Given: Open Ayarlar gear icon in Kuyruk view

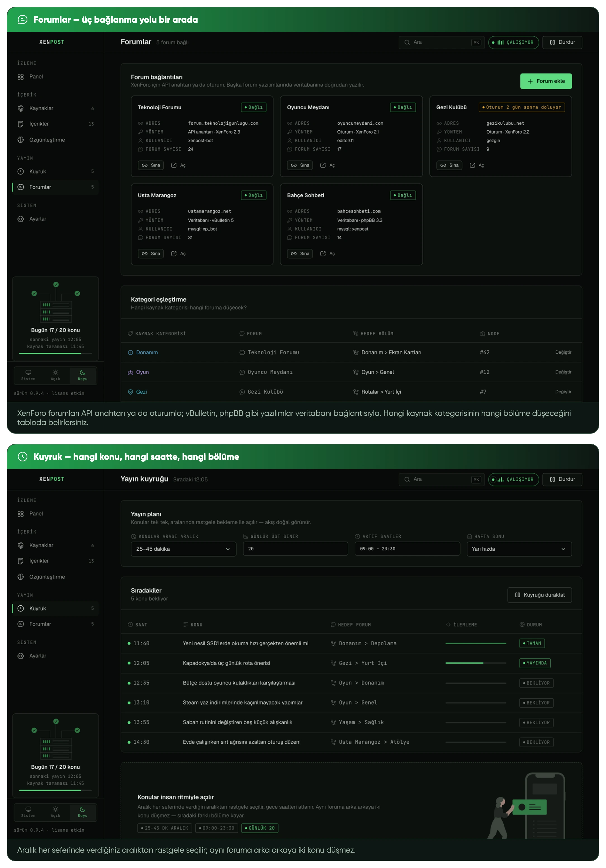Looking at the screenshot, I should pos(21,656).
